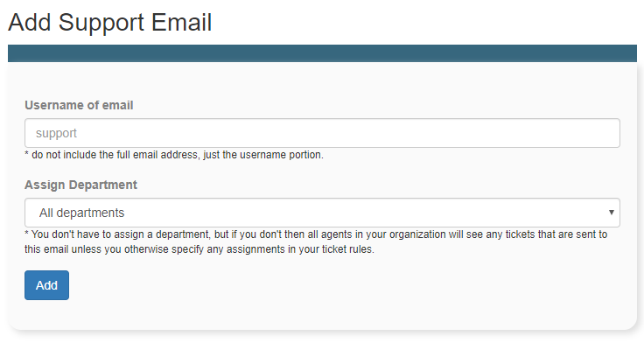The image size is (644, 350).
Task: Focus the Username of email input field
Action: [322, 133]
